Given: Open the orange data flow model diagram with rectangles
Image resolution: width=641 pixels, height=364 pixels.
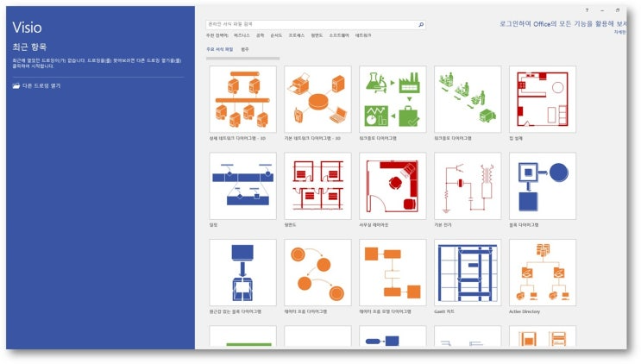Looking at the screenshot, I should [393, 273].
